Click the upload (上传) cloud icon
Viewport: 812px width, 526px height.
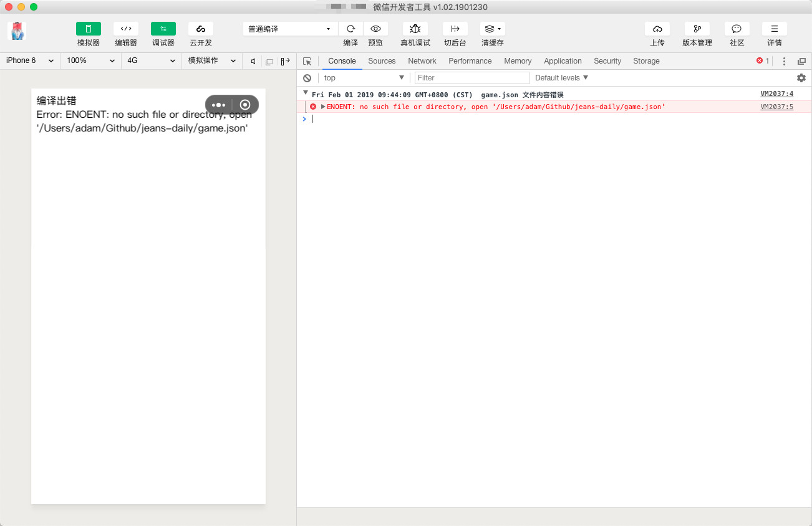click(657, 29)
